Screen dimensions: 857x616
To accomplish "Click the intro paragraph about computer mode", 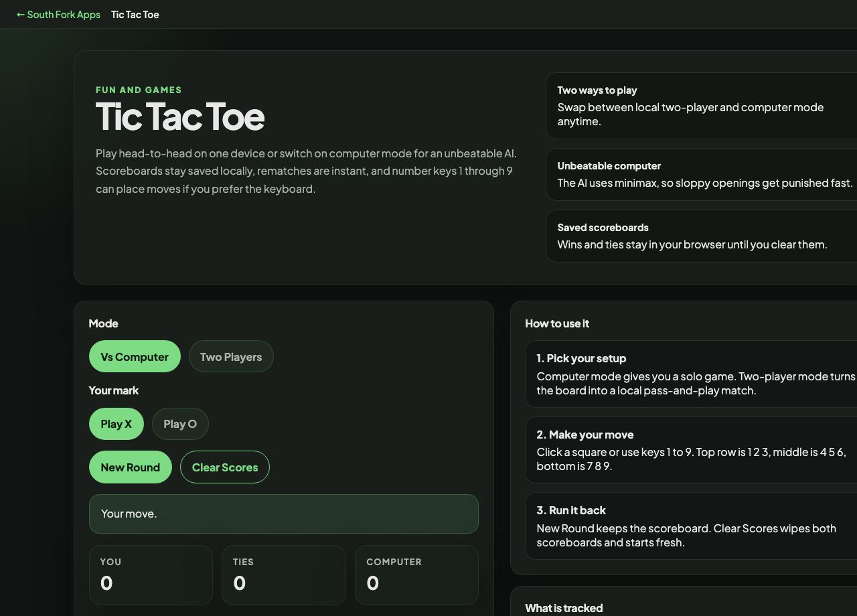I will pos(306,171).
